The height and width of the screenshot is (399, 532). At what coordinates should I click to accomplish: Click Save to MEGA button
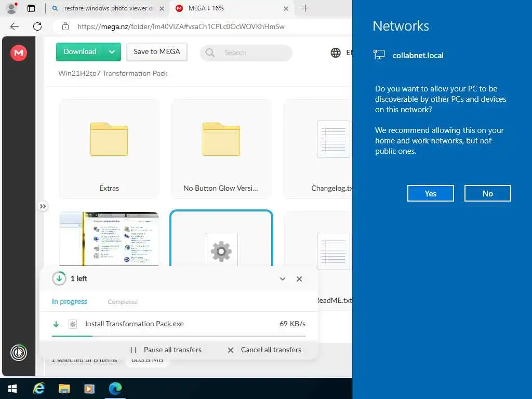coord(157,51)
